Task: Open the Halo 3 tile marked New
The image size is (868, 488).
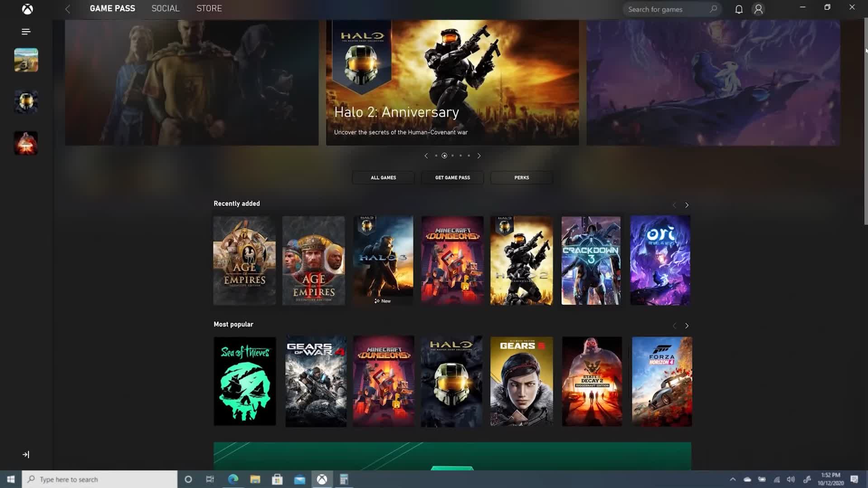Action: point(383,261)
